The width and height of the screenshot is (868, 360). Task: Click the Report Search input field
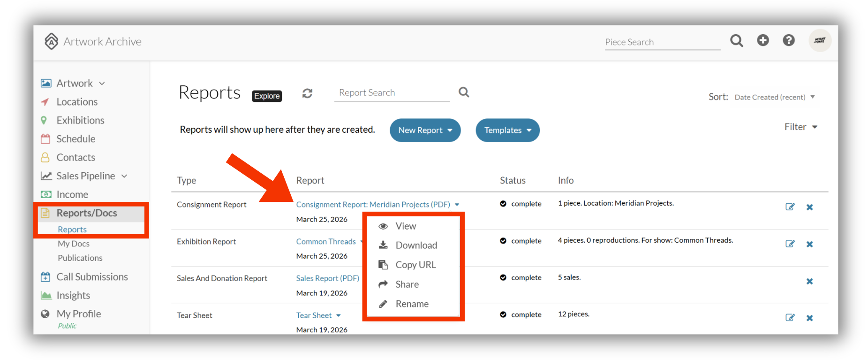(x=392, y=92)
